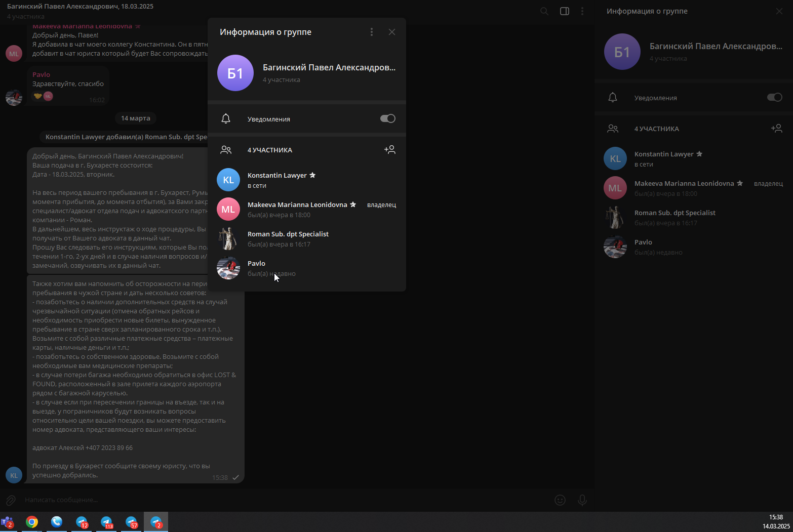Click the add participant icon in the dialog
Viewport: 793px width, 532px height.
tap(389, 150)
